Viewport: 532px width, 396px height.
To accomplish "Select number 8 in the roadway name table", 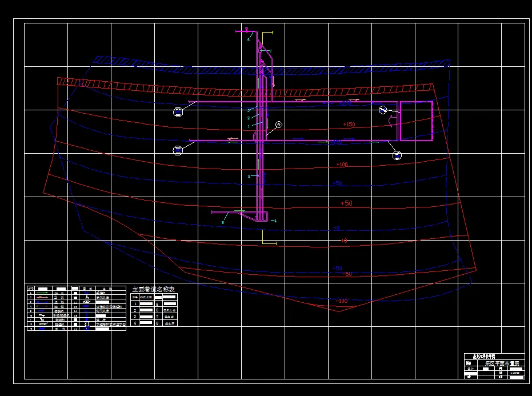I will coord(157,323).
